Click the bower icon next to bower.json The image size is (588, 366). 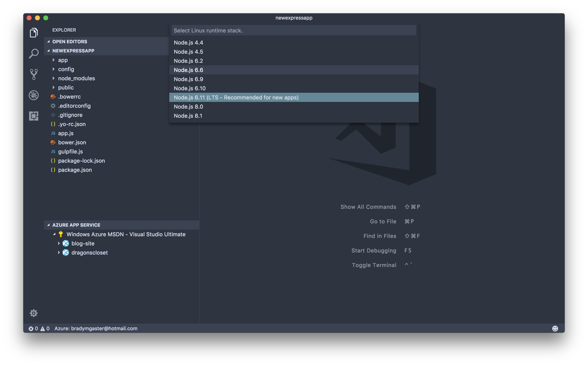coord(53,142)
